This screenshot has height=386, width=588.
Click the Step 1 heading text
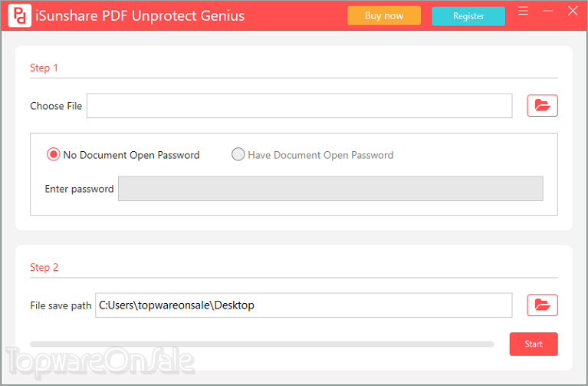pos(44,68)
